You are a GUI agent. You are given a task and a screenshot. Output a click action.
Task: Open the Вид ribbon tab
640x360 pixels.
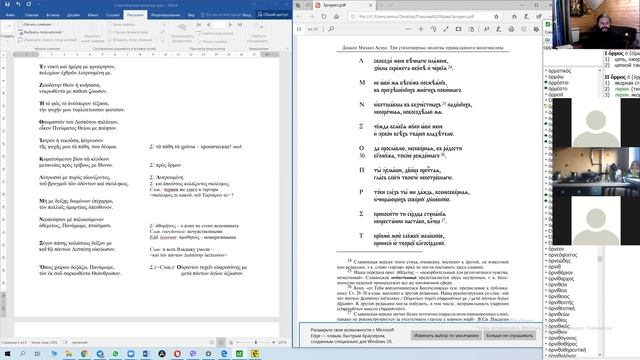191,15
